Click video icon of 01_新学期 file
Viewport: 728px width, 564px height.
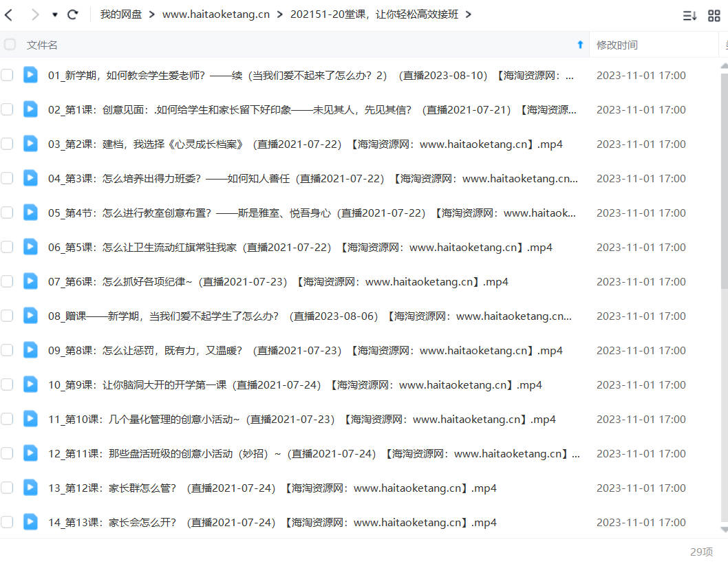(30, 74)
